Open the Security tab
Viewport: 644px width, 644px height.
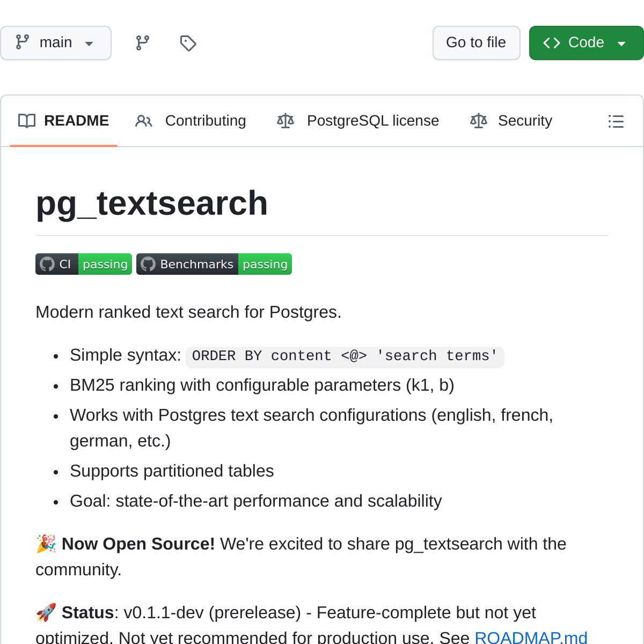pos(525,121)
